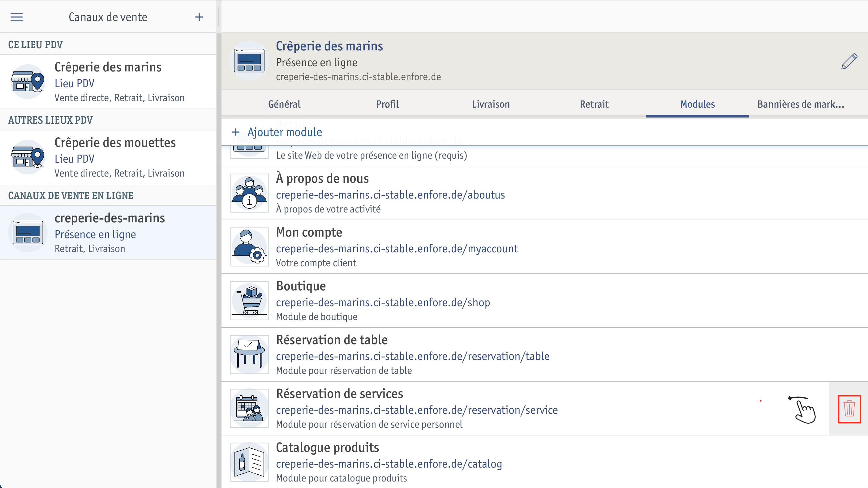Image resolution: width=868 pixels, height=488 pixels.
Task: Select creperie-des-marins Présence en ligne entry
Action: click(x=108, y=232)
